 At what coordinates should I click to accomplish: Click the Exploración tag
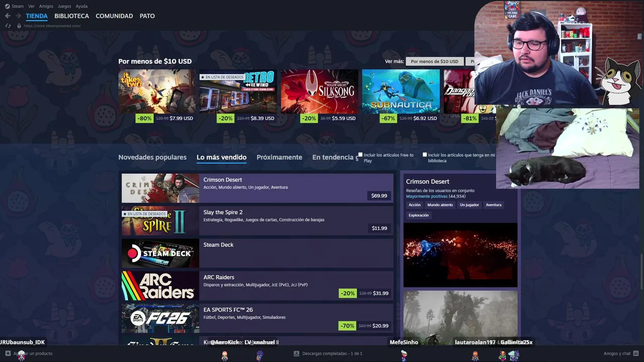(x=419, y=215)
